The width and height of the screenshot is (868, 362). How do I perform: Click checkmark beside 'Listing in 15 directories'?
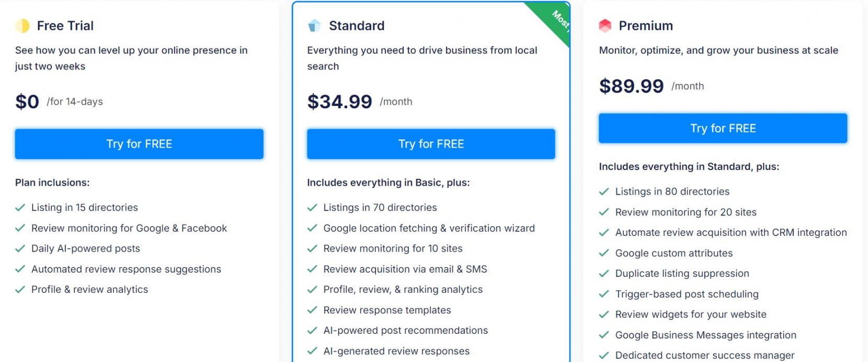(x=20, y=208)
